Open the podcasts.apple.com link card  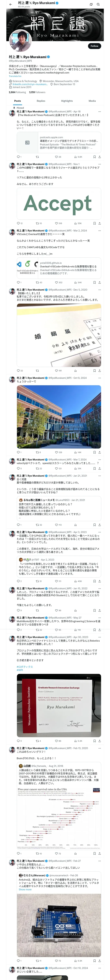(x=59, y=143)
